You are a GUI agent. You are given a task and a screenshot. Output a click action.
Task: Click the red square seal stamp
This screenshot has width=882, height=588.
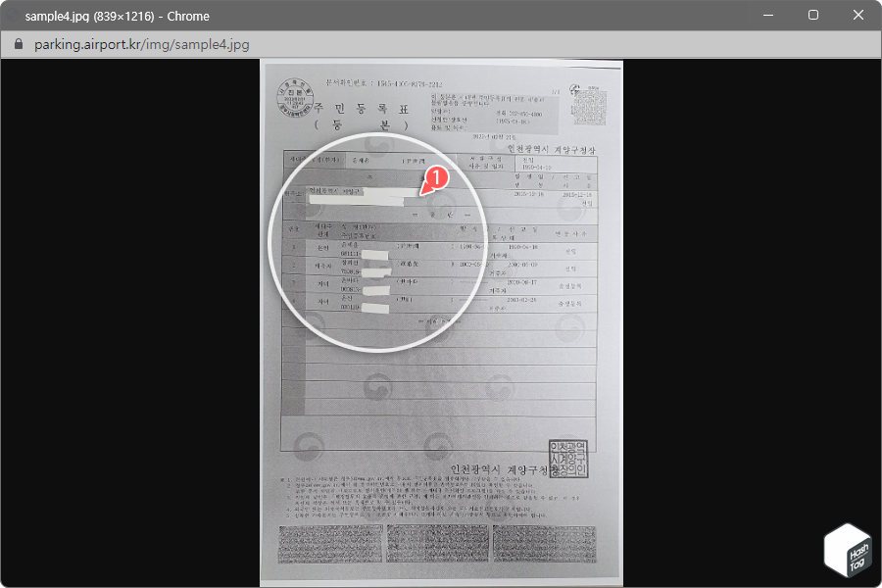pyautogui.click(x=568, y=459)
